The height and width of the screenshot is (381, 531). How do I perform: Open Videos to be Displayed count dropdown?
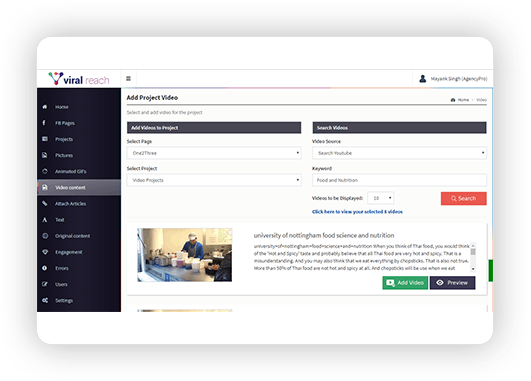[x=381, y=198]
